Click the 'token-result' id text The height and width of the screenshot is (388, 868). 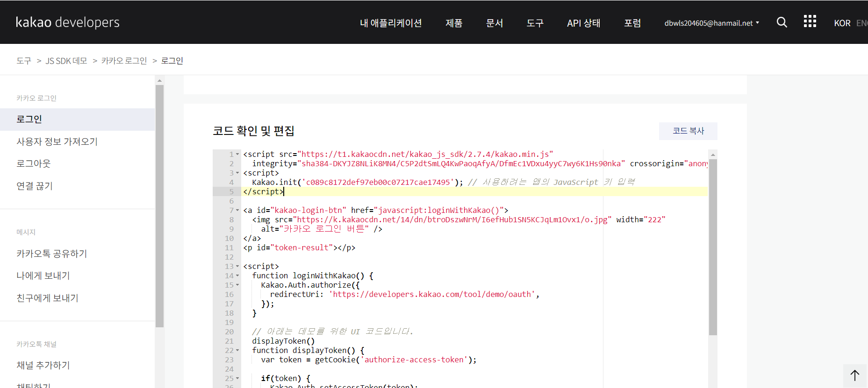tap(301, 247)
